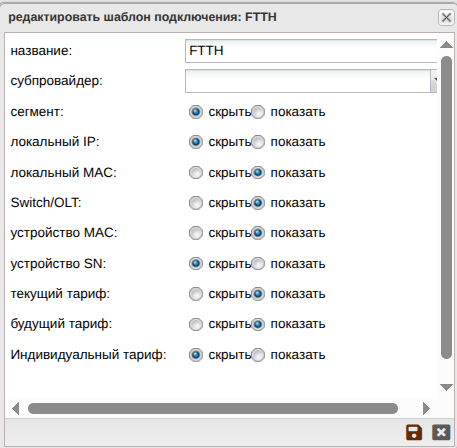Select 'показать' for устройство MAC
The image size is (457, 448).
pyautogui.click(x=258, y=233)
